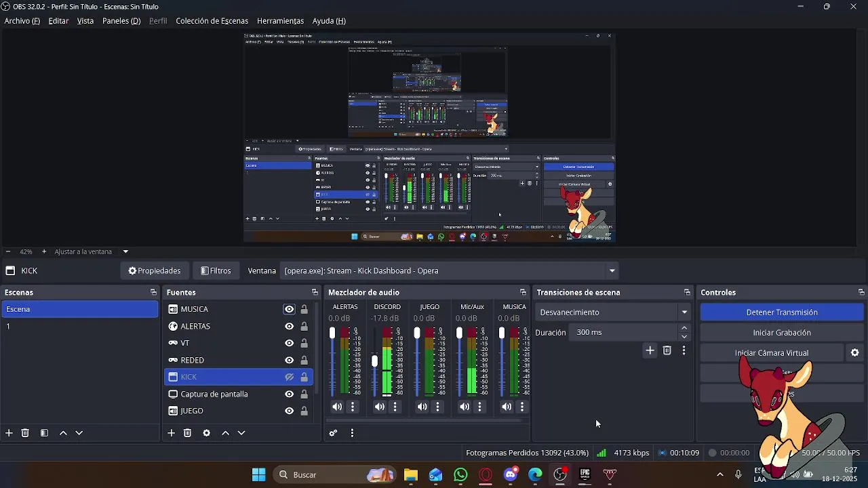Viewport: 868px width, 488px height.
Task: Mute the MUSICA audio channel
Action: pos(507,407)
